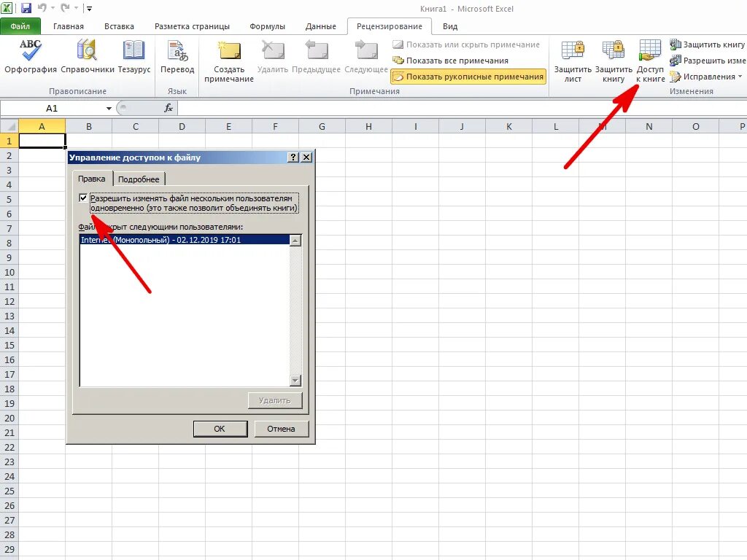Click the Name Box showing A1
This screenshot has width=747, height=560.
[52, 109]
